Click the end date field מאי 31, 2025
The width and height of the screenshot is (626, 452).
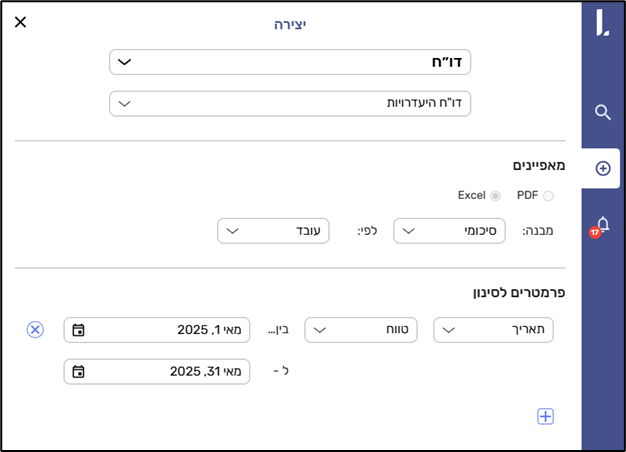pyautogui.click(x=165, y=372)
